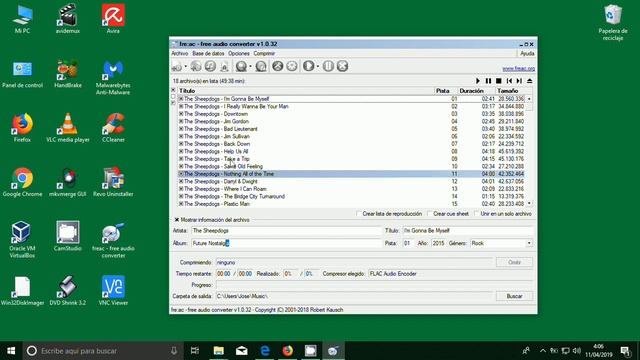
Task: Click Firefox icon in taskbar
Action: click(287, 351)
